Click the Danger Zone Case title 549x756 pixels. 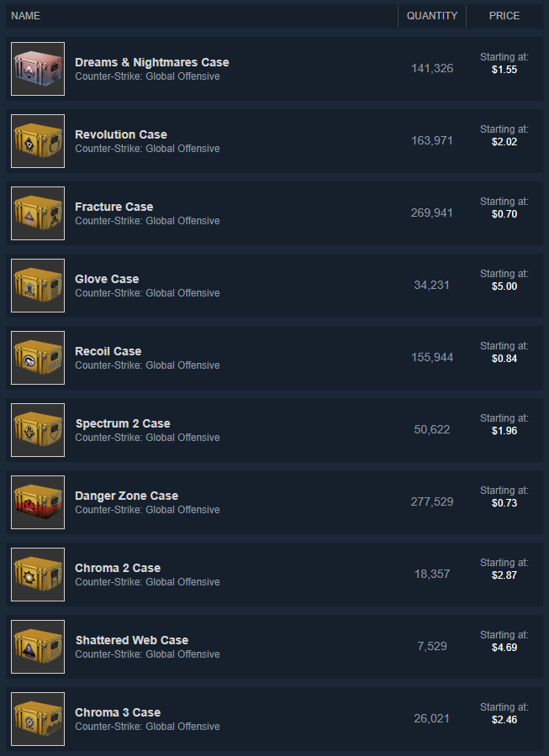pyautogui.click(x=126, y=496)
